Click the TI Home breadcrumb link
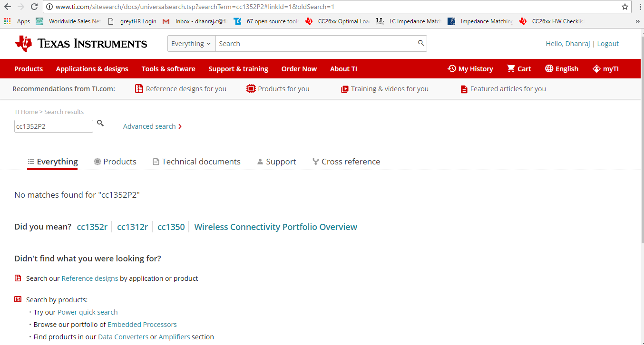644x345 pixels. tap(26, 112)
